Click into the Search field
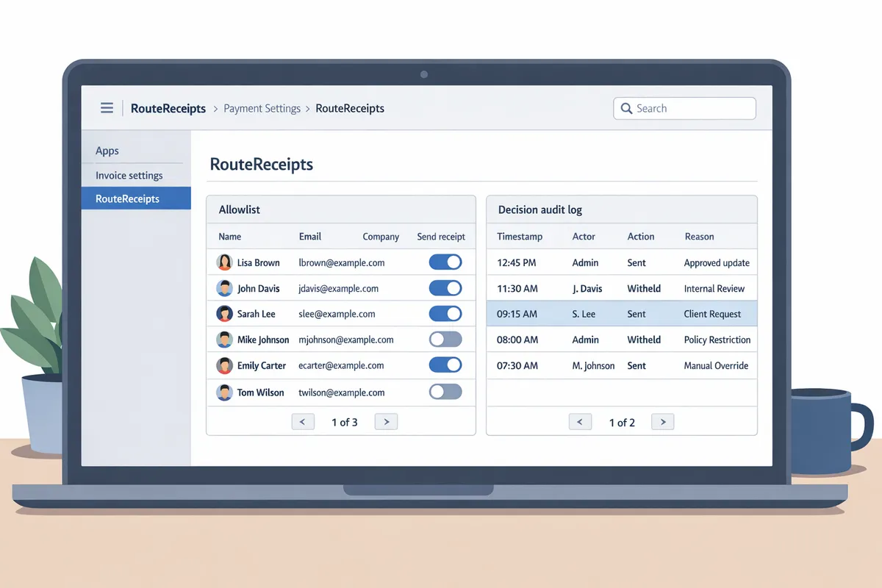The height and width of the screenshot is (588, 882). tap(684, 108)
